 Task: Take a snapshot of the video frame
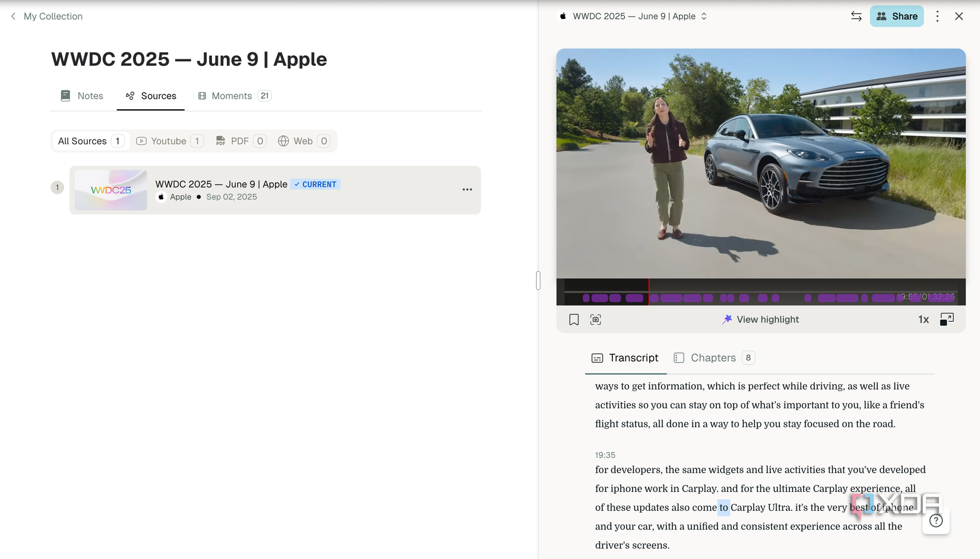coord(596,319)
